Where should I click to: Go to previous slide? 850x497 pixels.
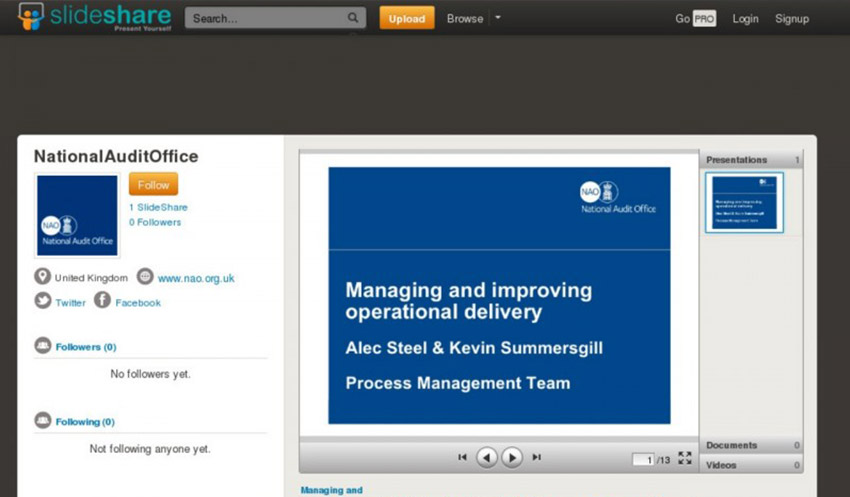click(487, 457)
